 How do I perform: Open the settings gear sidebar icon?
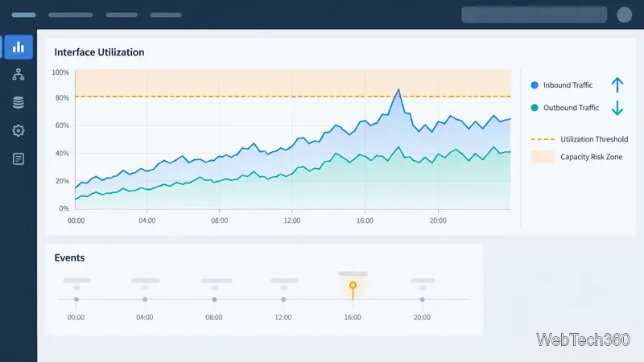coord(18,130)
